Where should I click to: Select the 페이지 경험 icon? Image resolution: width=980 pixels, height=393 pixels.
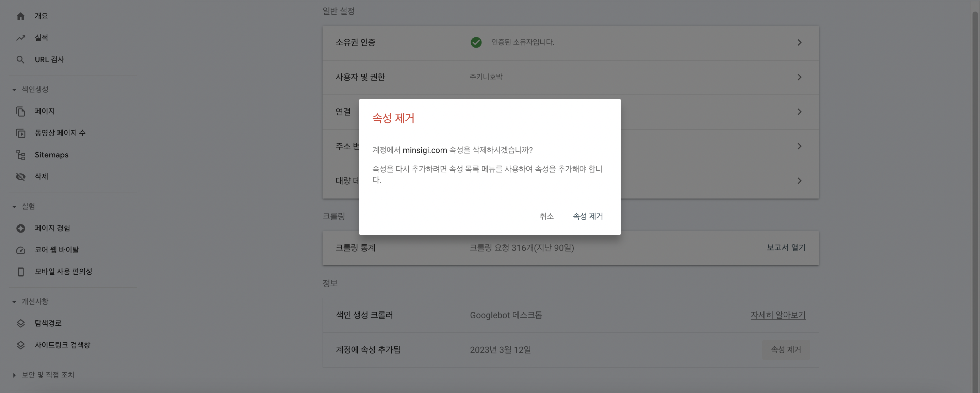pyautogui.click(x=20, y=228)
